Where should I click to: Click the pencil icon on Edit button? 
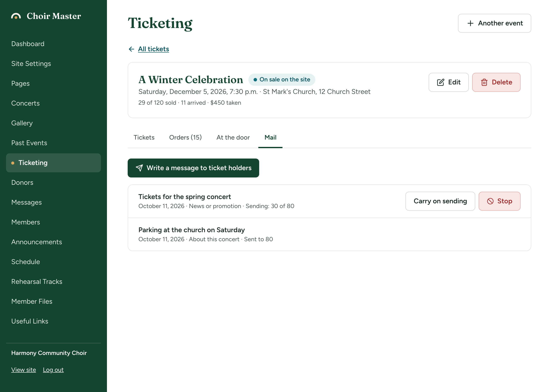click(x=440, y=82)
